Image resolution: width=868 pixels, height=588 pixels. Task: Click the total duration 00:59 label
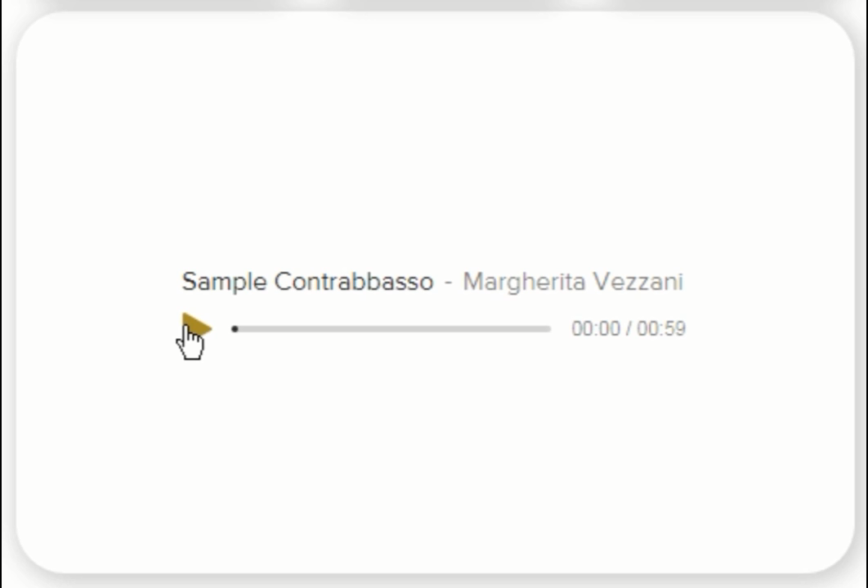point(661,329)
